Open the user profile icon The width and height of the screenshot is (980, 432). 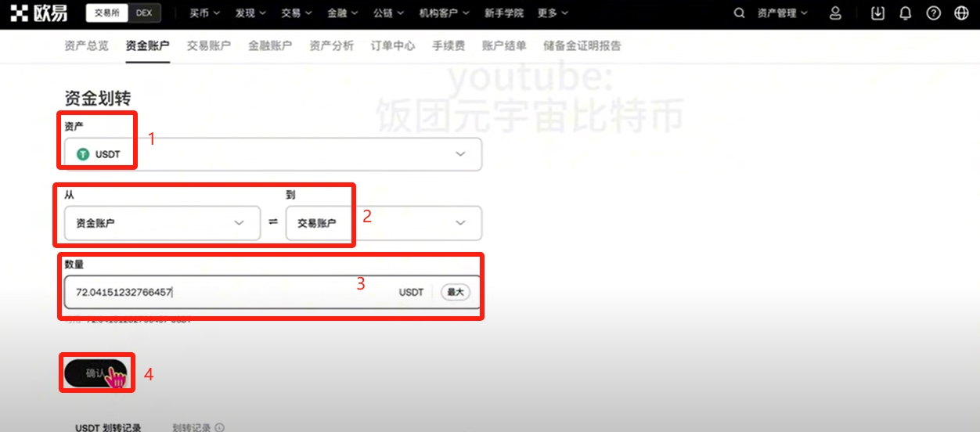tap(835, 13)
